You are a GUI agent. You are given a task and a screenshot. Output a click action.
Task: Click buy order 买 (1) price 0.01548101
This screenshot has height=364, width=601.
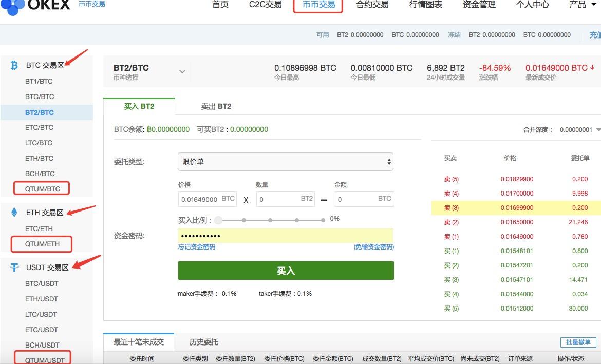(x=517, y=251)
